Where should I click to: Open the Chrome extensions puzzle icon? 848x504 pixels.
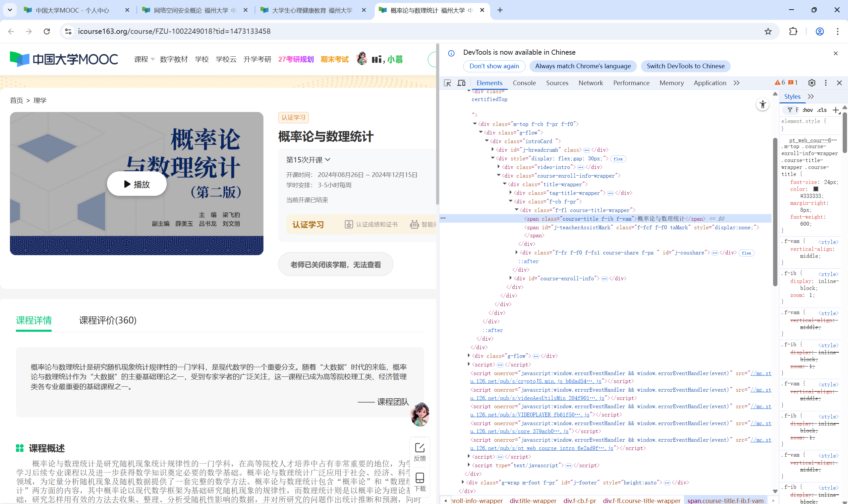tap(793, 31)
